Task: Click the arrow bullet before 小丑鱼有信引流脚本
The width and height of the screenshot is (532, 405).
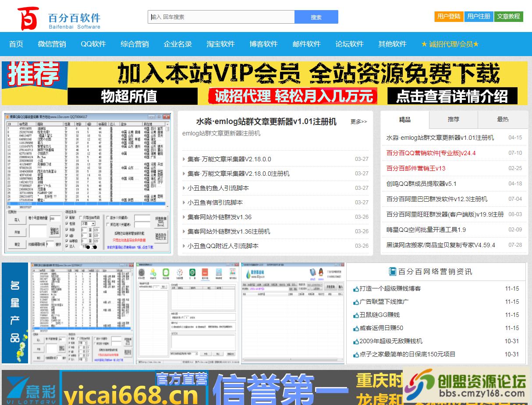Action: [184, 202]
